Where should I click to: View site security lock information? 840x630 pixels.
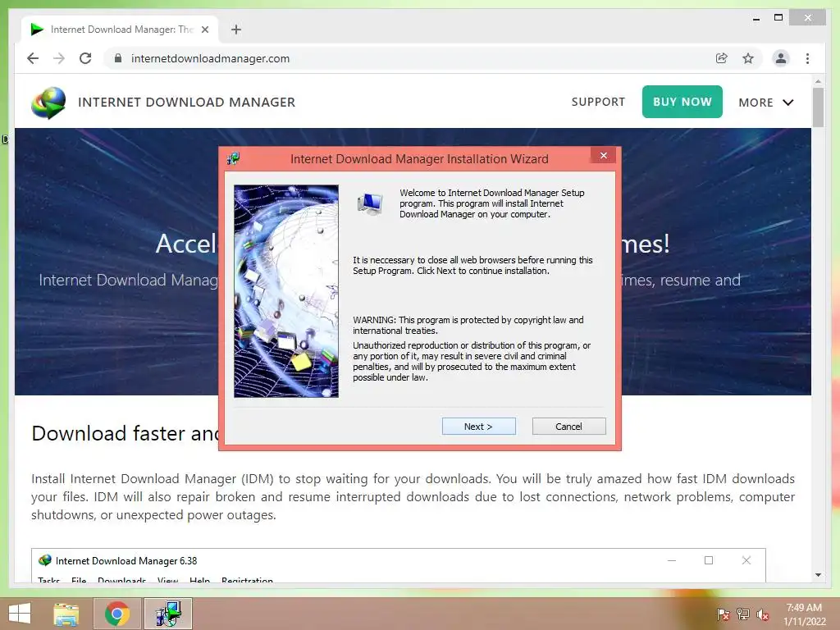[x=118, y=58]
